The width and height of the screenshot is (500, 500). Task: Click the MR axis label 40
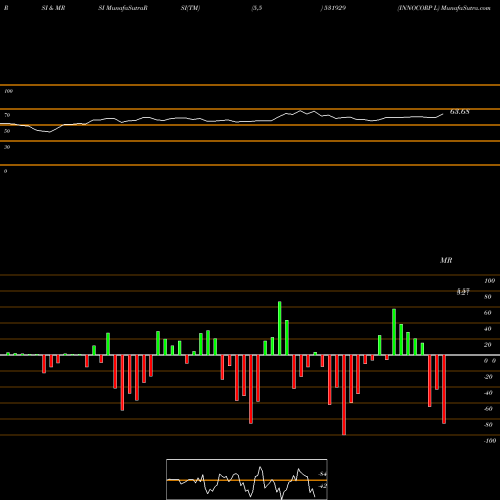tap(488, 329)
